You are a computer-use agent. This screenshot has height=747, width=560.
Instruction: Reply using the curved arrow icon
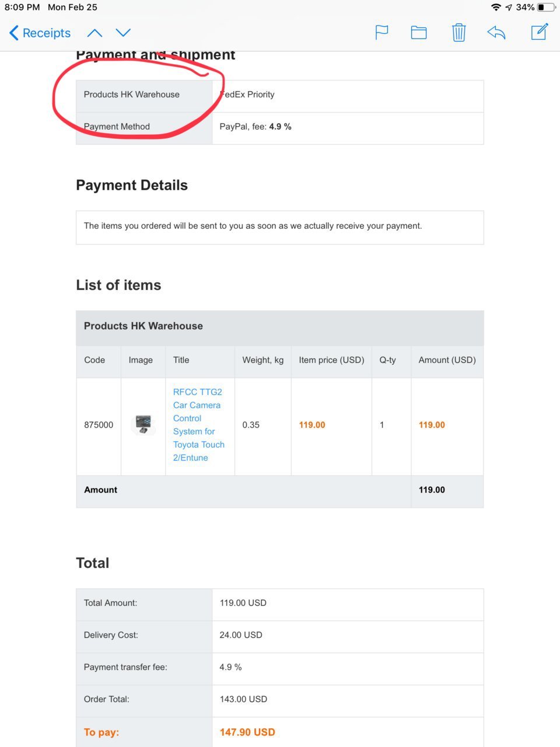point(496,33)
